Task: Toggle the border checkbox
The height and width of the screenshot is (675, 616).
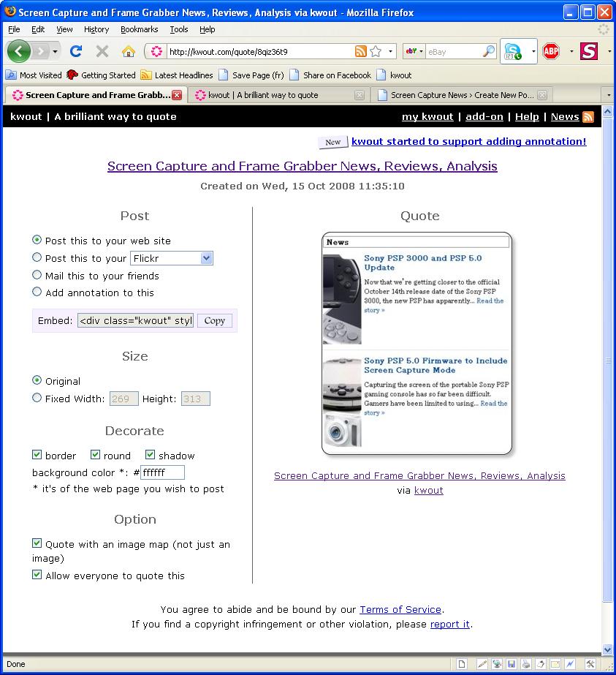Action: (x=37, y=455)
